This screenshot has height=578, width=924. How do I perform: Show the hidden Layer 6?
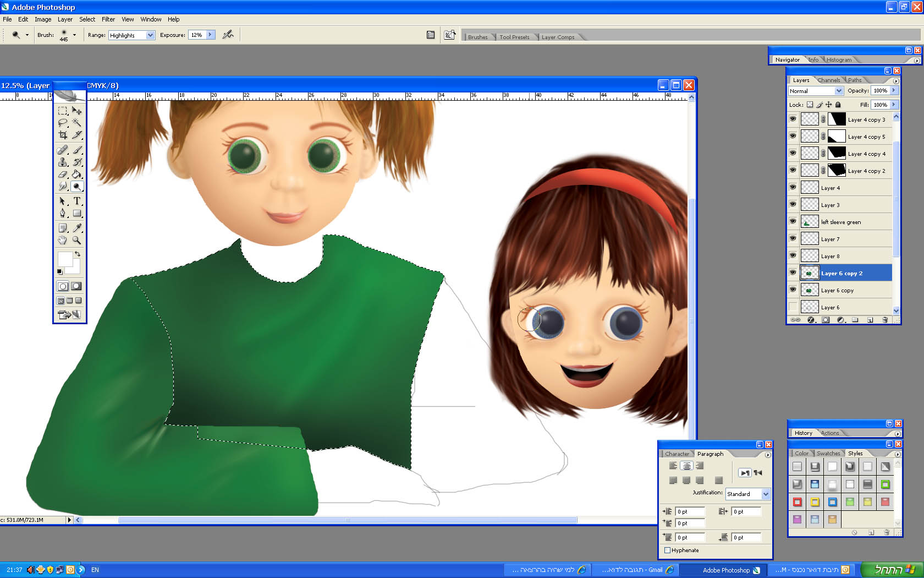tap(793, 307)
